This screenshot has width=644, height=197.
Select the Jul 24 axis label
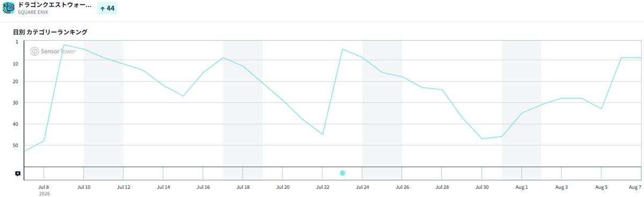point(362,187)
